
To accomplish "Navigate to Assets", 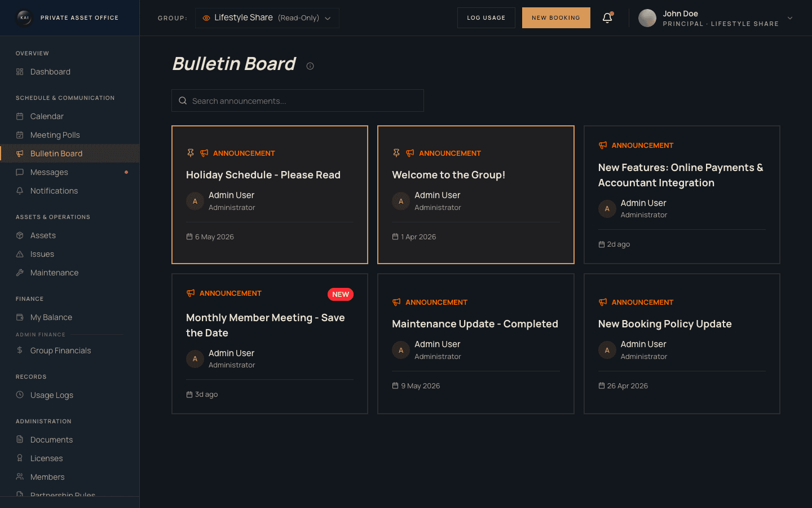I will 70,235.
